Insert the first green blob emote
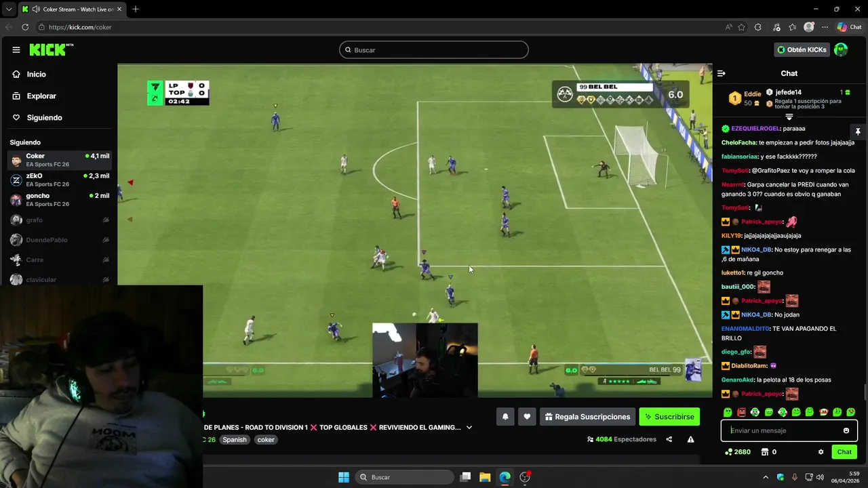This screenshot has height=488, width=868. [728, 412]
